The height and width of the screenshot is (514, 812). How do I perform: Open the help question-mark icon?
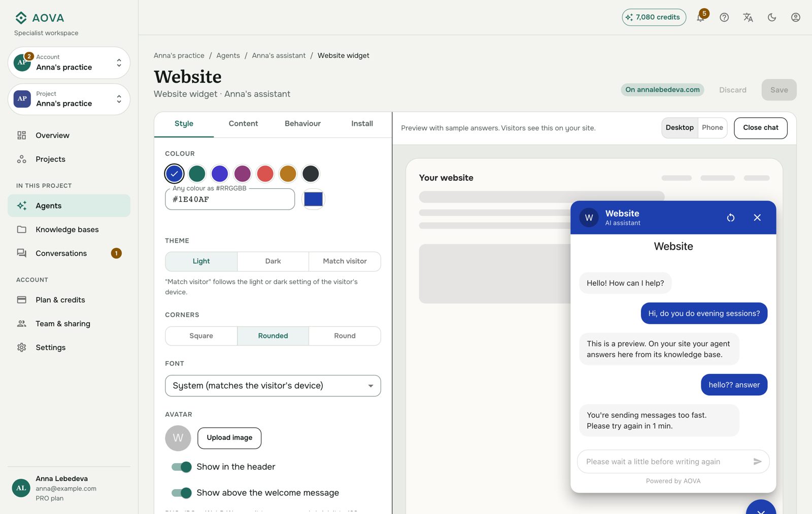pos(724,17)
